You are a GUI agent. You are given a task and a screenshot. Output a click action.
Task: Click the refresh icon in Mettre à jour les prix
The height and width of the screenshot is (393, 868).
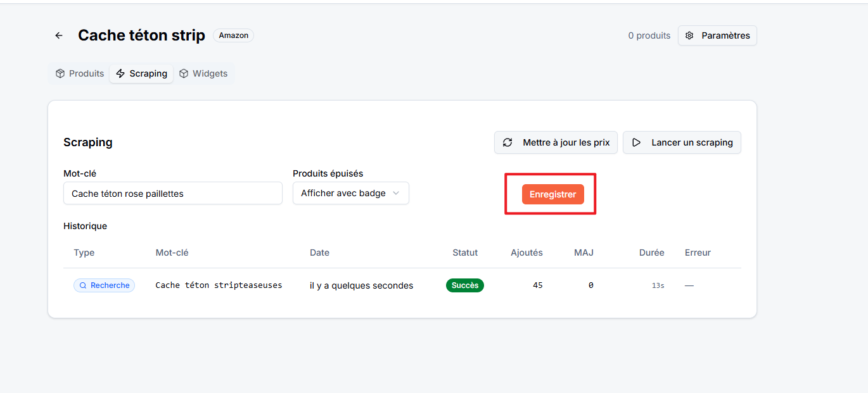tap(507, 142)
